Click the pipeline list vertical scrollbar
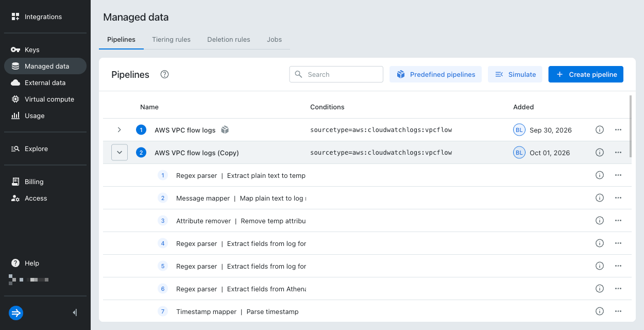The image size is (644, 330). tap(630, 126)
